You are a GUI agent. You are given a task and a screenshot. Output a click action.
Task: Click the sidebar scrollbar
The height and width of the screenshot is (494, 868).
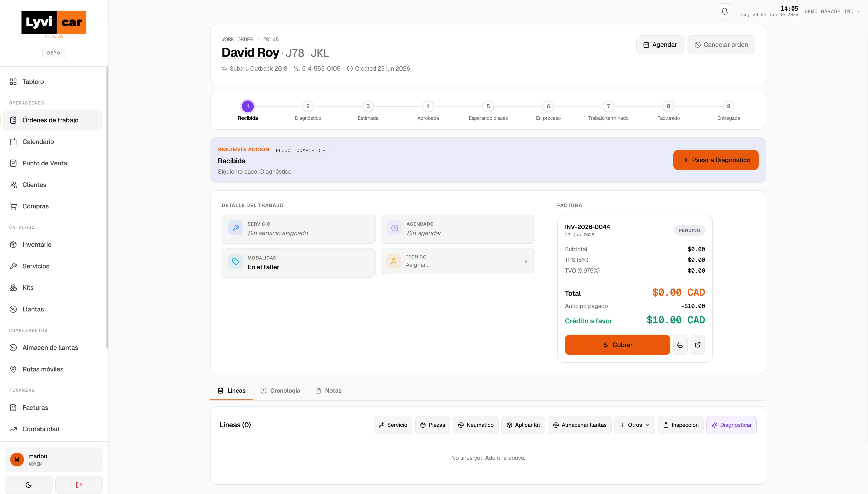click(x=107, y=208)
